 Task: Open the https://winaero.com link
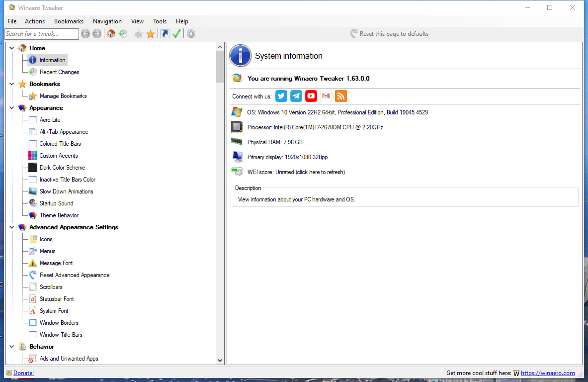548,373
